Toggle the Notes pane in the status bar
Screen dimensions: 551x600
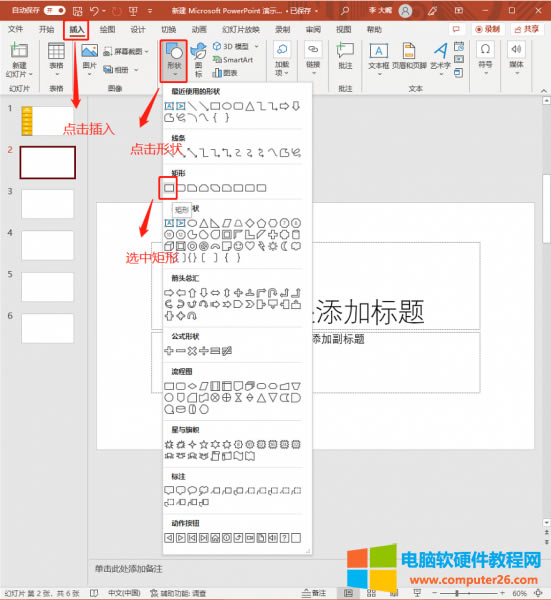[x=313, y=593]
